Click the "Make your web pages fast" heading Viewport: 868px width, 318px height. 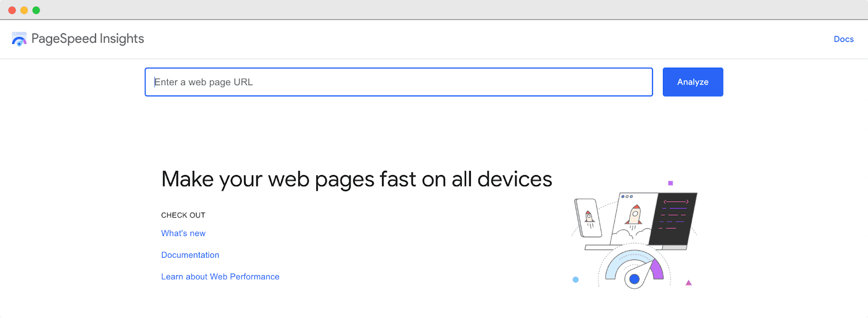[x=356, y=179]
